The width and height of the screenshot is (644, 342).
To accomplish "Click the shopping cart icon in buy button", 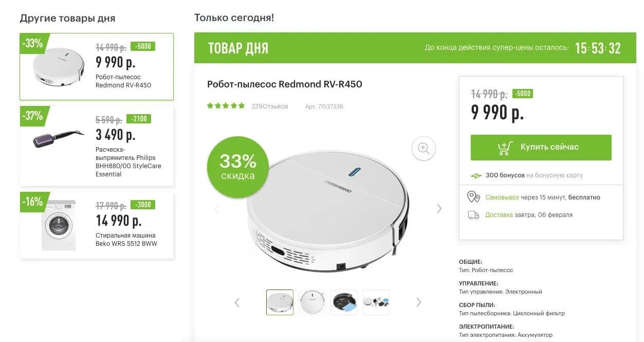I will coord(506,148).
